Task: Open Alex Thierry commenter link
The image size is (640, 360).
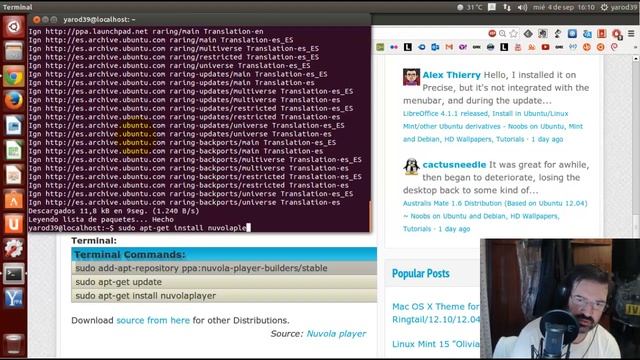Action: (x=451, y=75)
